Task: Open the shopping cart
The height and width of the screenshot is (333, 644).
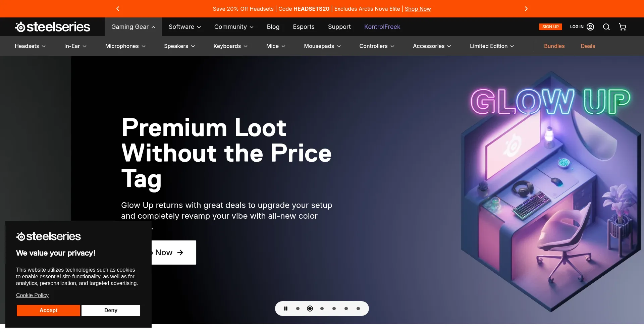Action: click(623, 27)
